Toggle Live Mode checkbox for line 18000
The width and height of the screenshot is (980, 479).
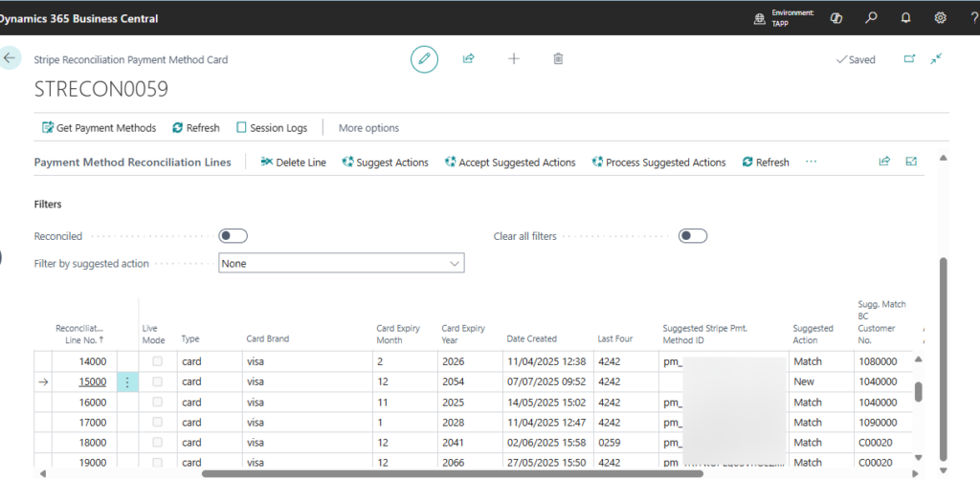click(x=158, y=442)
